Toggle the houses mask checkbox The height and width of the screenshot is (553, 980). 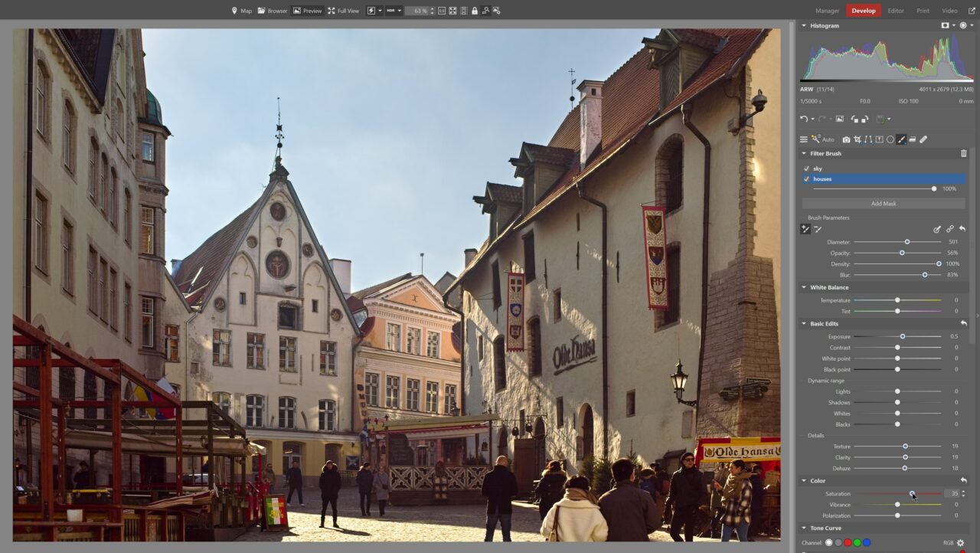tap(806, 179)
